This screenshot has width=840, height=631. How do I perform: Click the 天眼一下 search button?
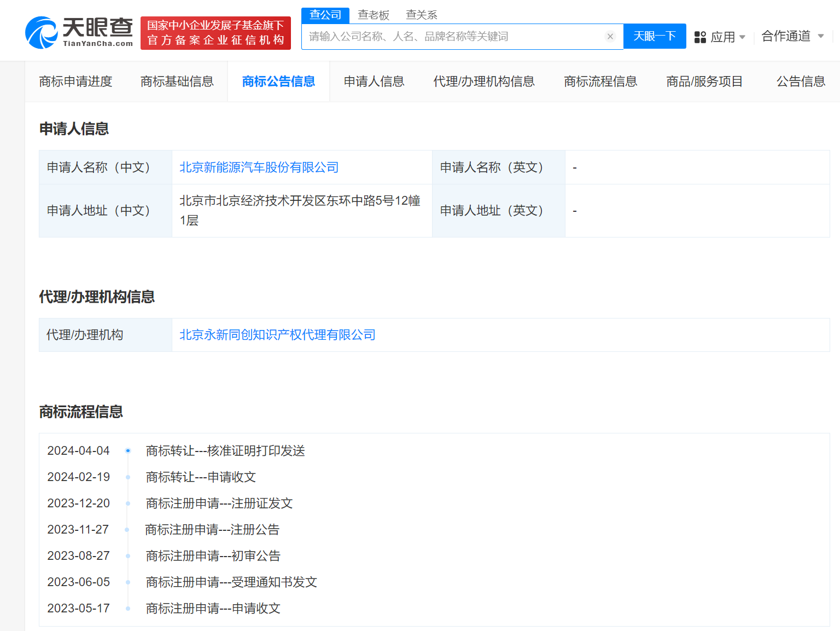(x=655, y=36)
